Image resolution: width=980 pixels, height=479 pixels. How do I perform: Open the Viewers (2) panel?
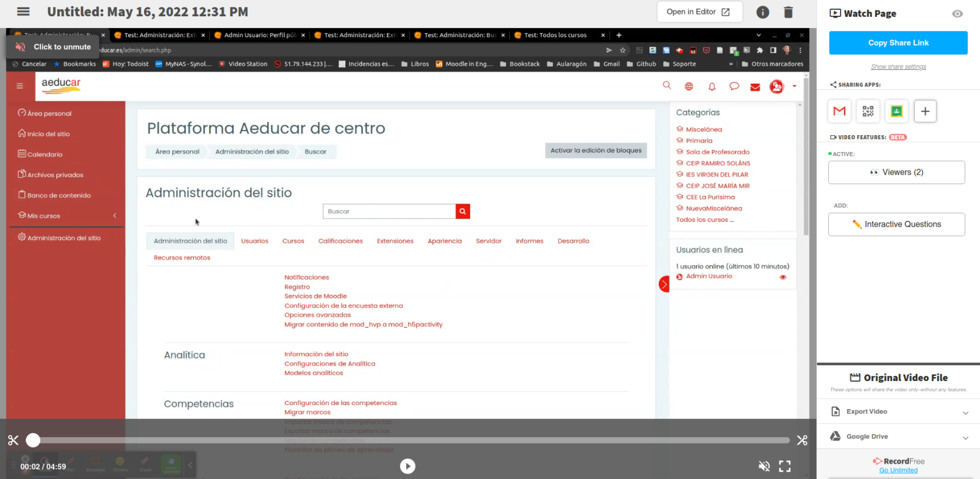coord(897,172)
